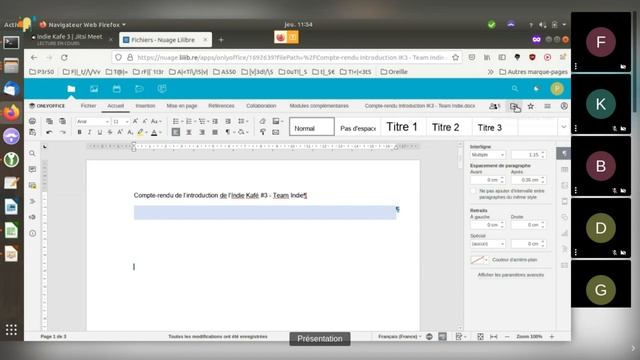The height and width of the screenshot is (360, 640).
Task: Switch to Mise en page tab
Action: [182, 106]
